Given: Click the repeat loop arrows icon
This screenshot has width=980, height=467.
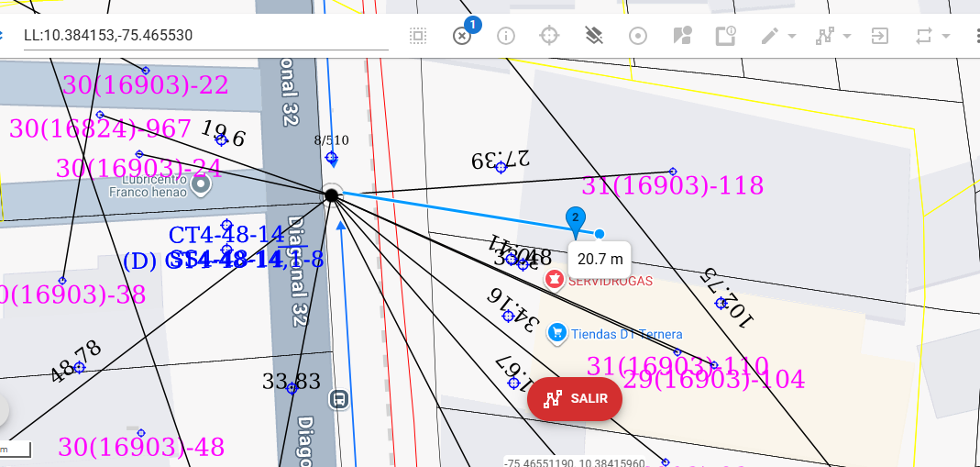Looking at the screenshot, I should coord(924,36).
